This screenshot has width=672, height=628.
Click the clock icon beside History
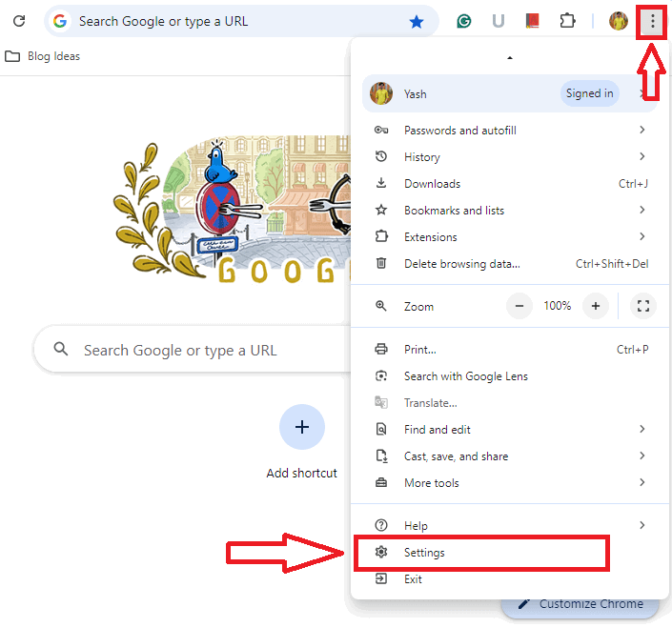tap(381, 156)
